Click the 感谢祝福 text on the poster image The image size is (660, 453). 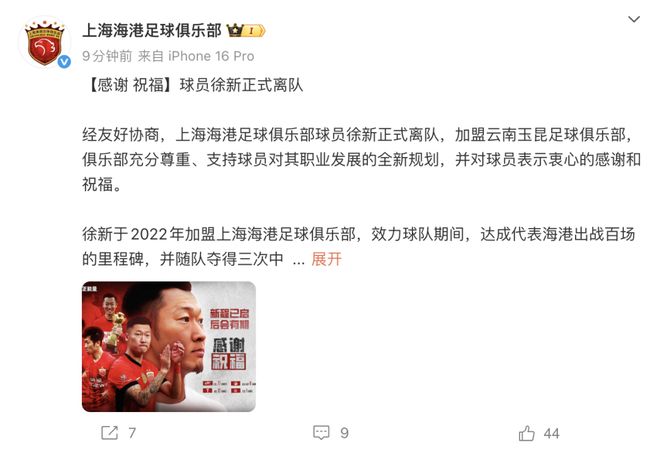click(228, 354)
